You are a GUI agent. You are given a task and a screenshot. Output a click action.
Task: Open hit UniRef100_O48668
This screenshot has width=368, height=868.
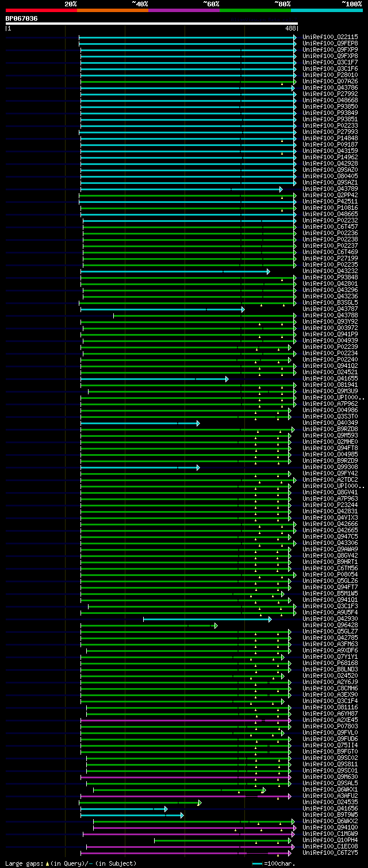330,100
